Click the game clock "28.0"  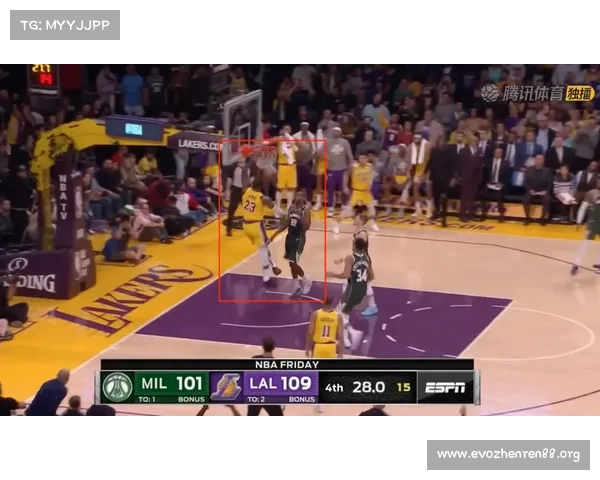click(x=368, y=387)
